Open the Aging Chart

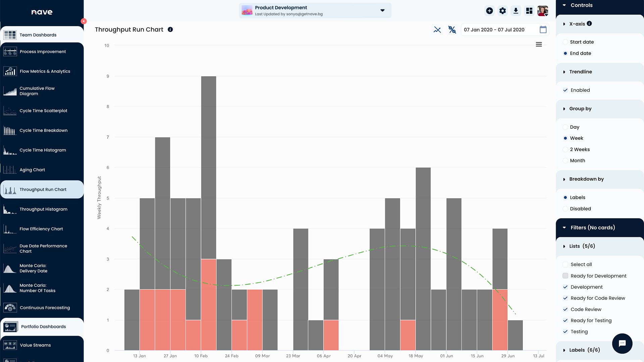click(x=32, y=170)
